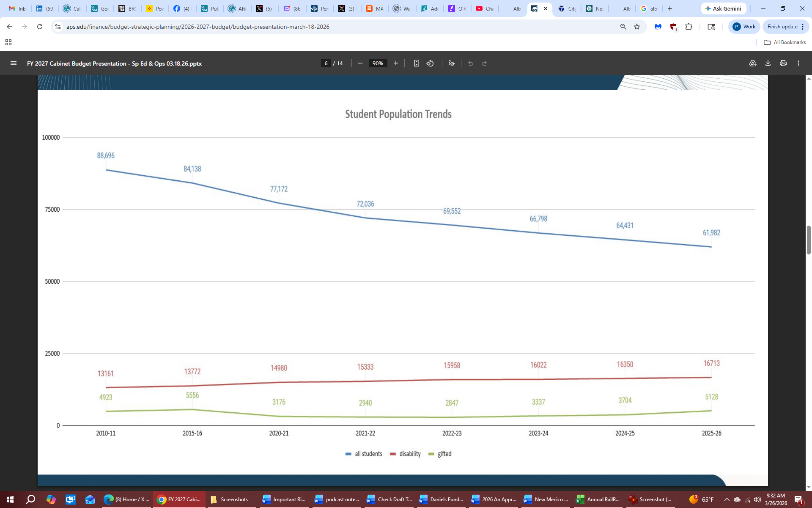Viewport: 812px width, 508px height.
Task: Open the All Bookmarks folder
Action: click(x=785, y=42)
